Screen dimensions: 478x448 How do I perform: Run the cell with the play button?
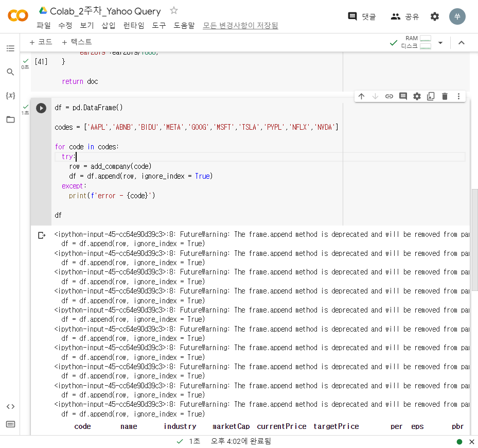click(x=41, y=108)
